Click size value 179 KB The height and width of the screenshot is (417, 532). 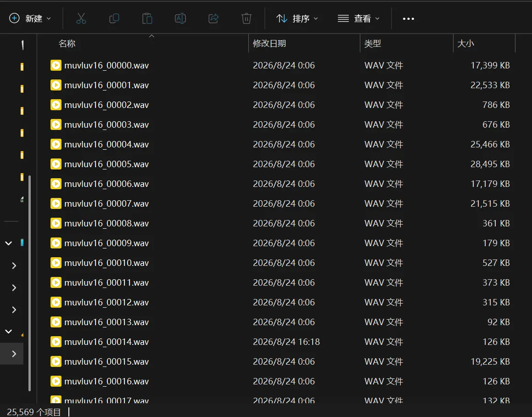tap(496, 243)
